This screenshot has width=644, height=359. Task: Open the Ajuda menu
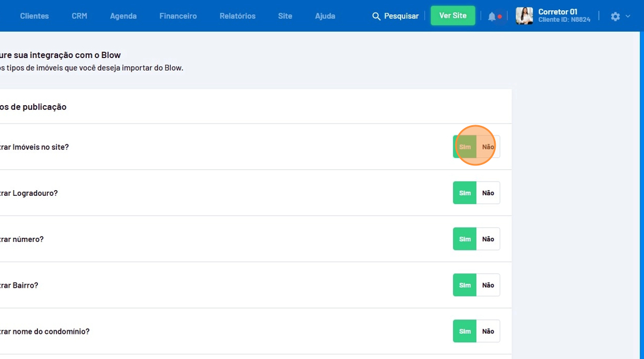coord(325,16)
